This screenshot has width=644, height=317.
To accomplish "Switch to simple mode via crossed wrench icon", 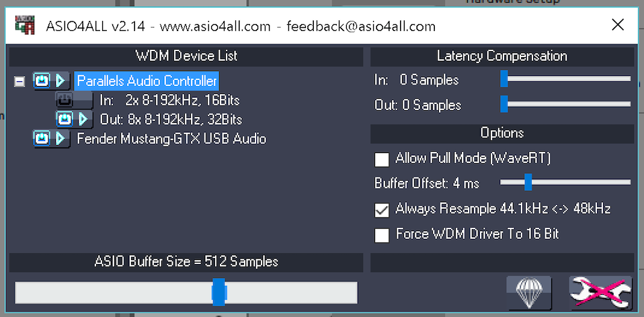I will 600,292.
